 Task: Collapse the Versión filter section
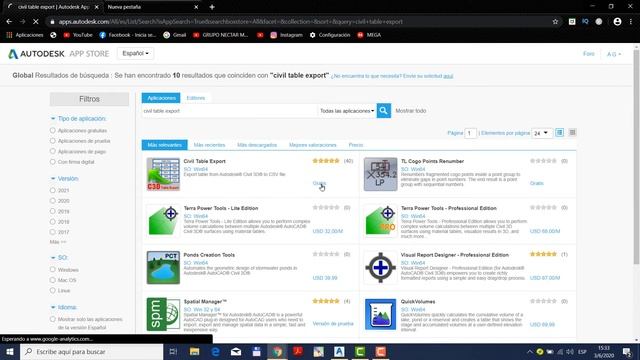pyautogui.click(x=64, y=178)
